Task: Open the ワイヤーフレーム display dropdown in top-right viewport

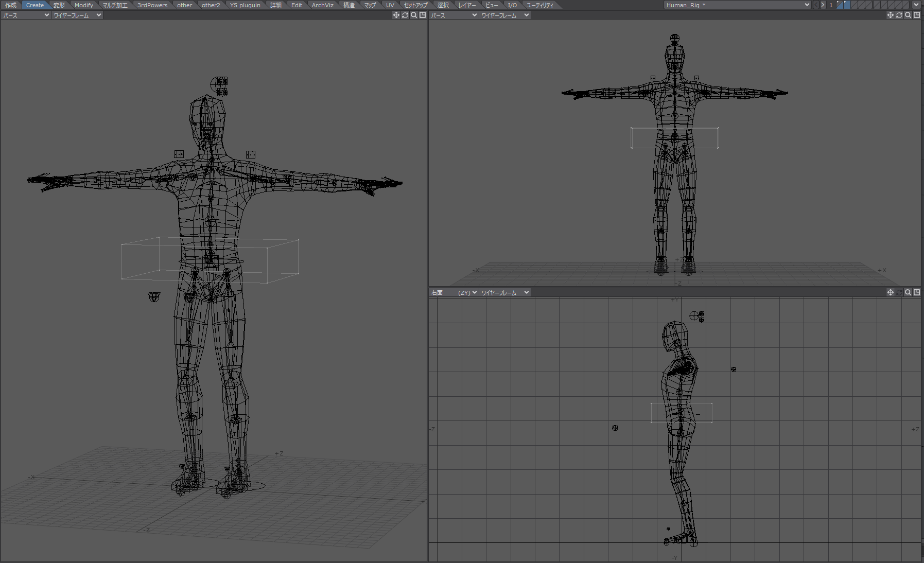Action: click(x=505, y=15)
